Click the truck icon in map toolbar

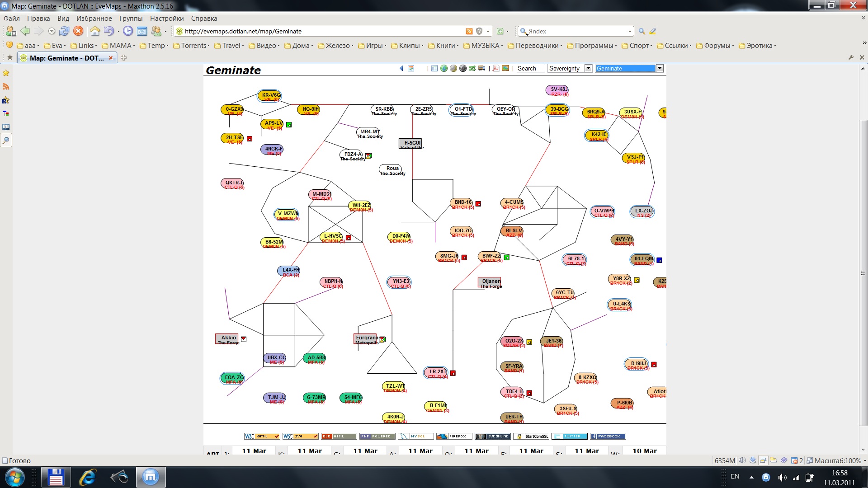pyautogui.click(x=481, y=68)
